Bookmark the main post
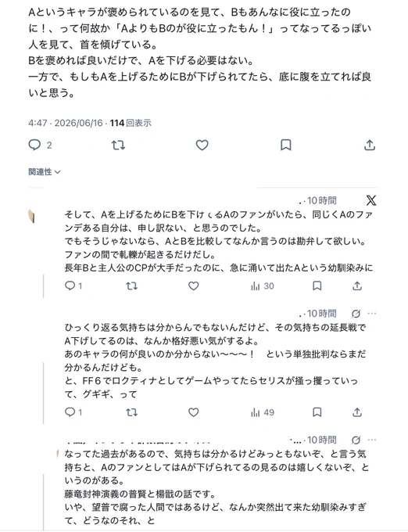The height and width of the screenshot is (532, 408). coord(285,146)
